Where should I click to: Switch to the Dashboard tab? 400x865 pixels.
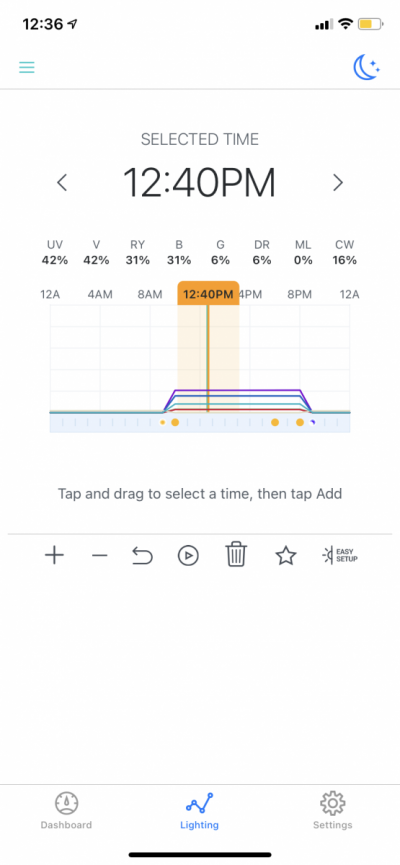(66, 811)
